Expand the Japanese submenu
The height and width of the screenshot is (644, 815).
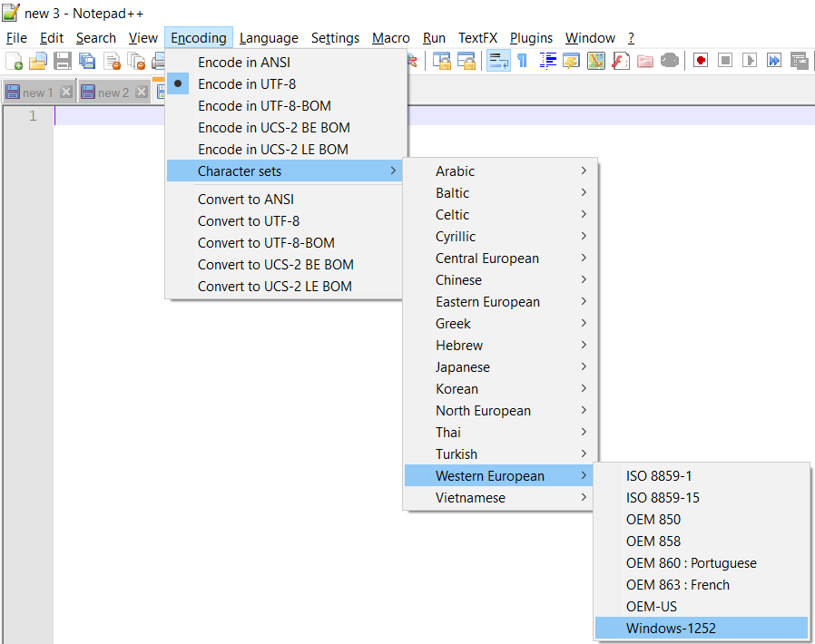point(501,367)
